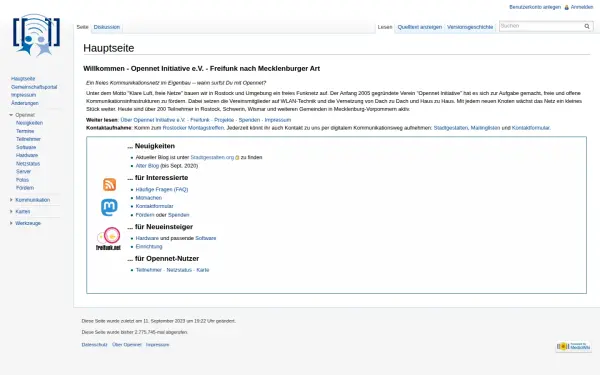Open Server in the sidebar
Viewport: 600px width, 375px height.
[23, 171]
